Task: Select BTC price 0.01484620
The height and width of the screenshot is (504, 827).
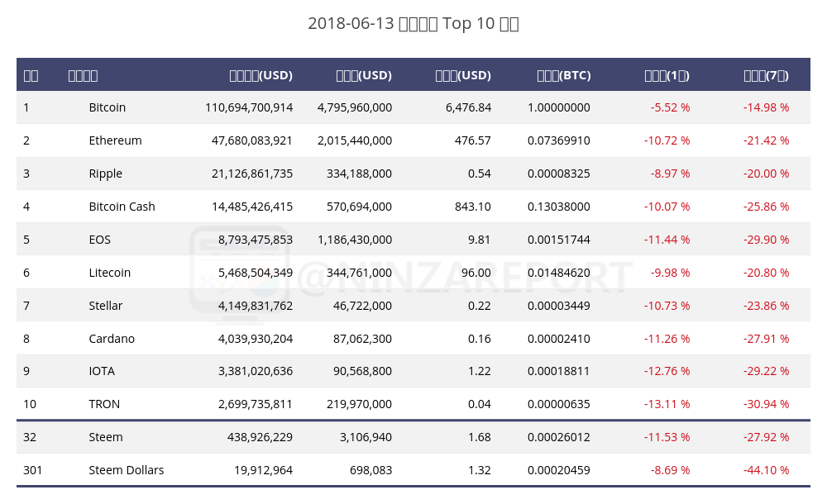Action: click(x=558, y=273)
